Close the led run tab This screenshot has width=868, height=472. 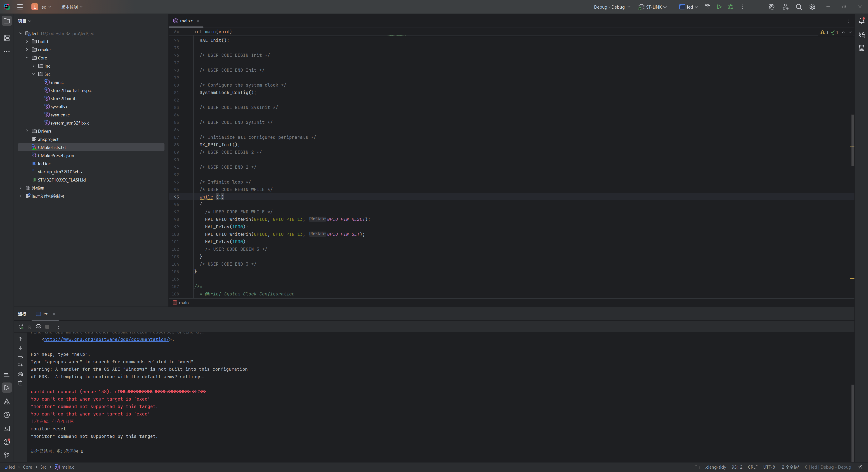point(54,314)
